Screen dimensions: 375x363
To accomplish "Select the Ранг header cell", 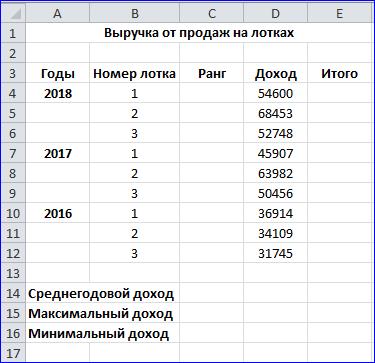I will pyautogui.click(x=211, y=73).
